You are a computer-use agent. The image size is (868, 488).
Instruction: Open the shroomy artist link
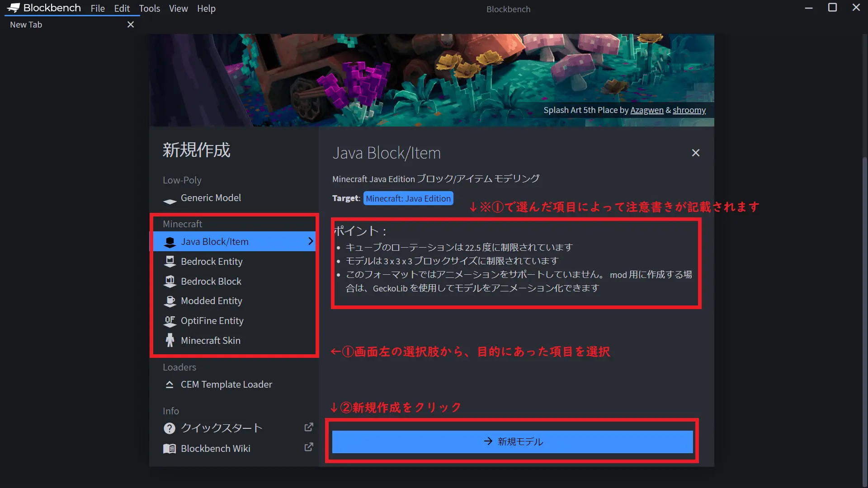pos(689,110)
